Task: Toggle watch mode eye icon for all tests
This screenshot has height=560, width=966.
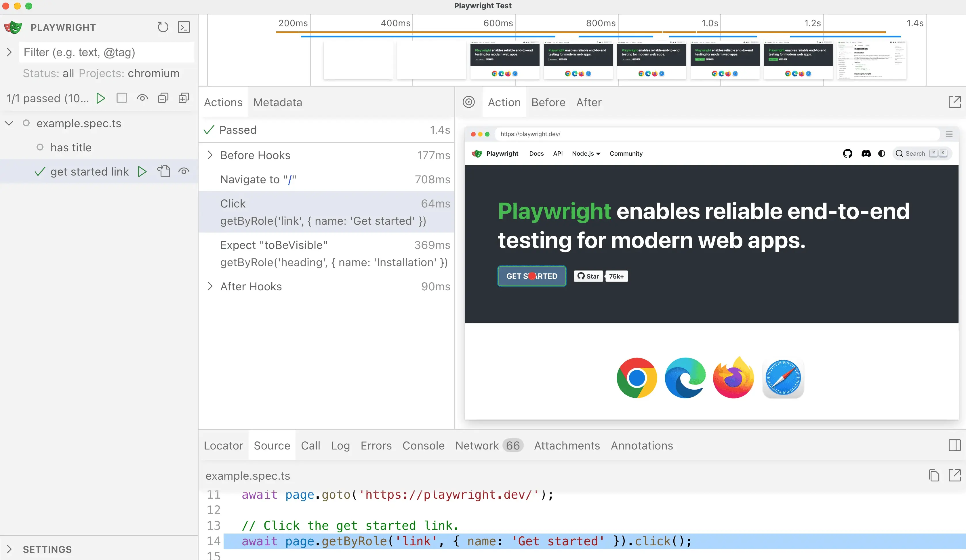Action: 142,98
